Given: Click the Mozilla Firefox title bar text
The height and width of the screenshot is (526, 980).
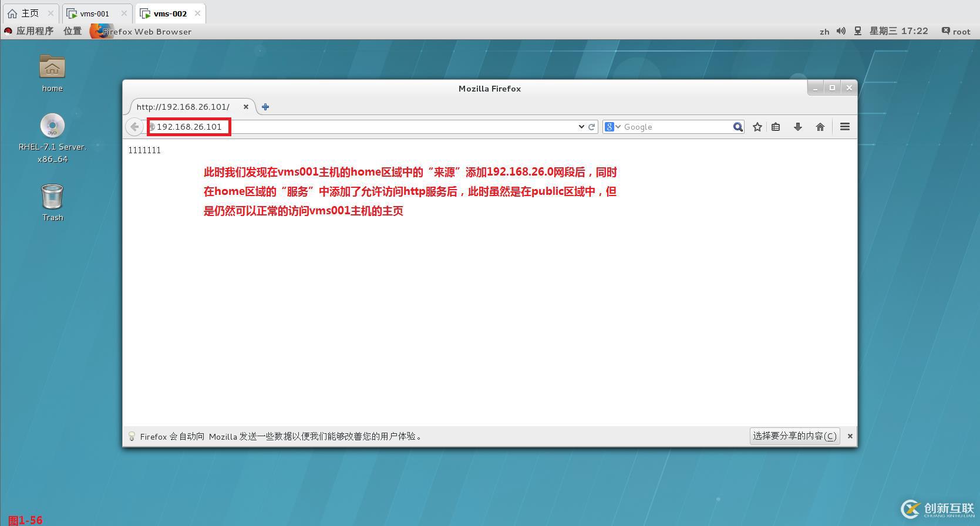Looking at the screenshot, I should [490, 89].
